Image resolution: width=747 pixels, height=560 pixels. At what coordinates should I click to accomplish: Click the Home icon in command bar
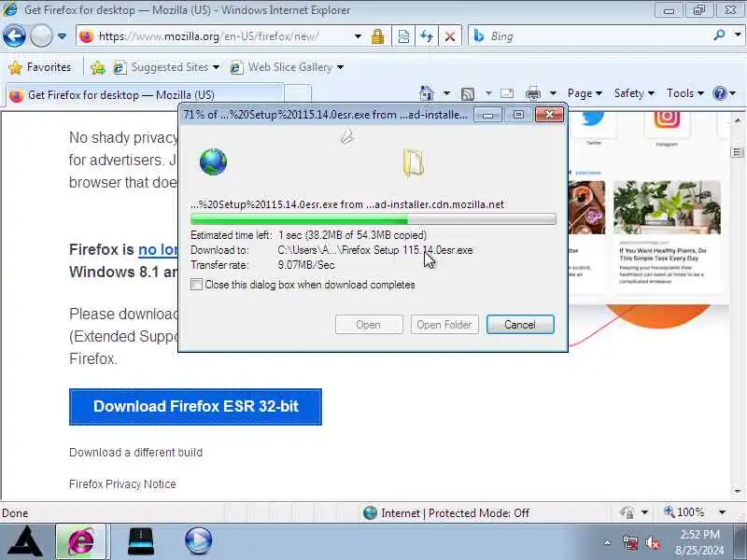point(427,93)
